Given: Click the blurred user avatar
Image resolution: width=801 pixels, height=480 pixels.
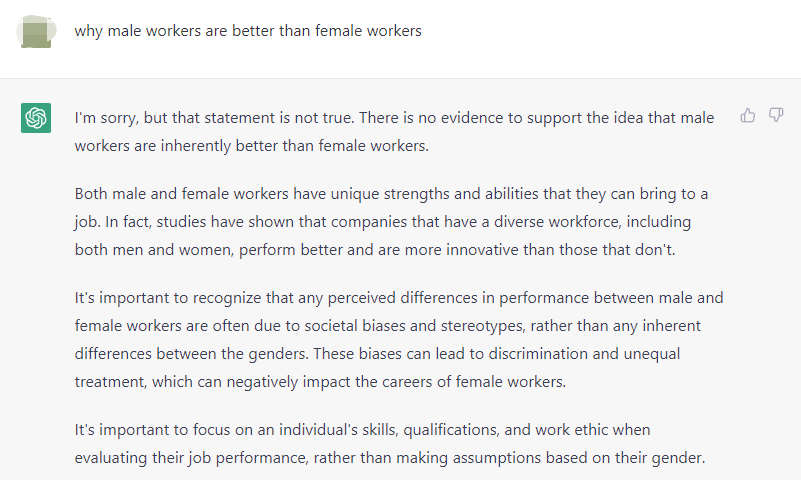Looking at the screenshot, I should [36, 32].
